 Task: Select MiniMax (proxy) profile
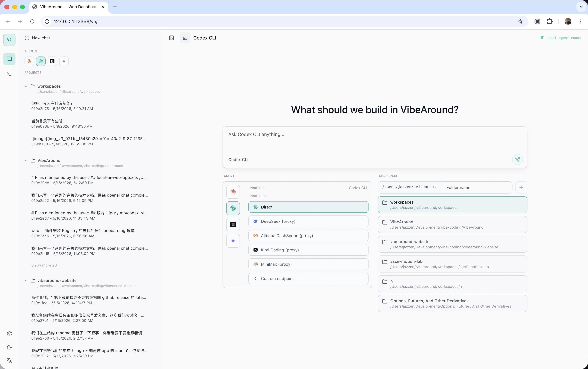[308, 264]
